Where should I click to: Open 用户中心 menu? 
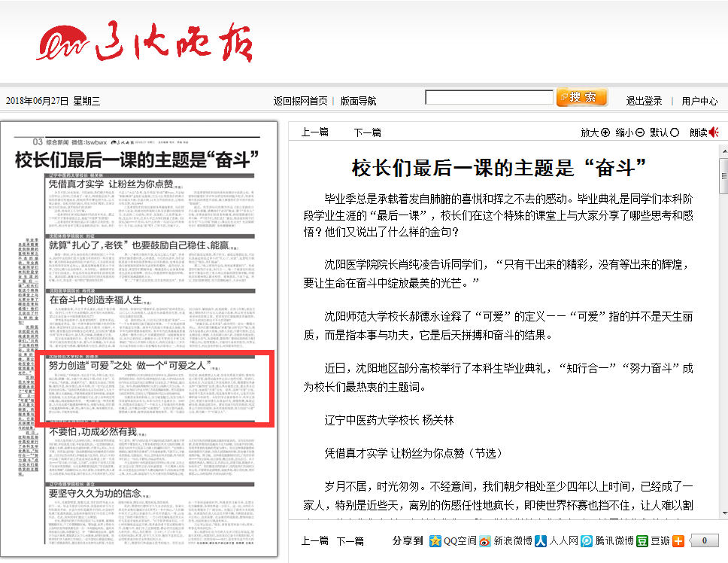[699, 101]
